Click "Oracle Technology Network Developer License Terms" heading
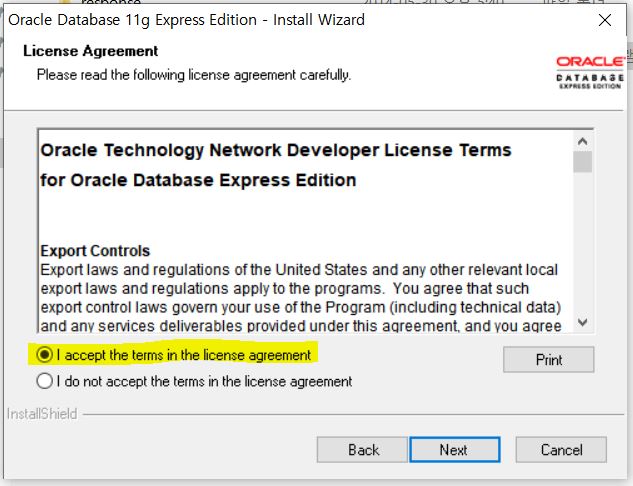Image resolution: width=633 pixels, height=486 pixels. [276, 150]
